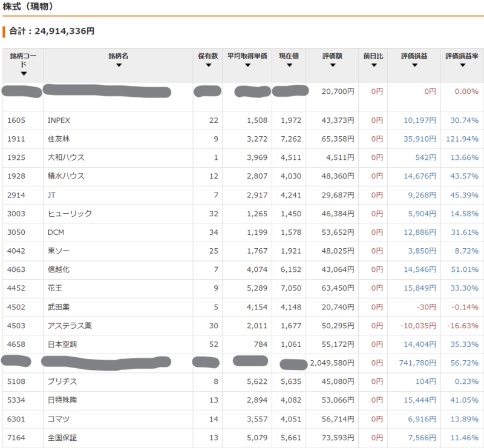Sort by 銘柄名 column arrow
Image resolution: width=484 pixels, height=448 pixels.
coord(119,65)
